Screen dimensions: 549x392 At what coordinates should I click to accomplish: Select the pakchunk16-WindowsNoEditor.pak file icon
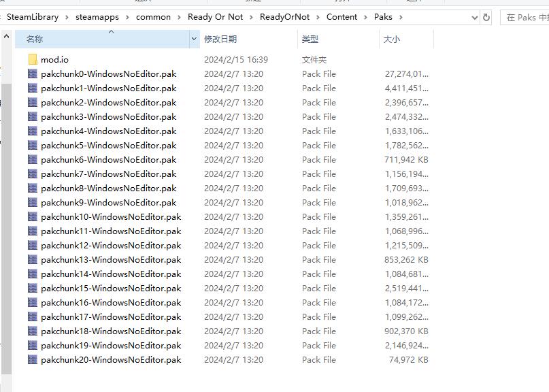33,303
